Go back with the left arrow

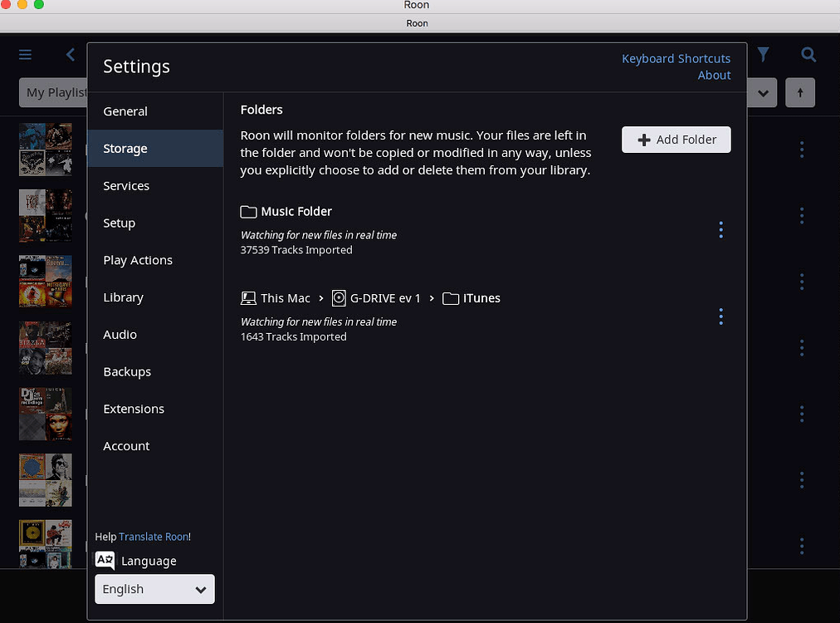coord(71,55)
